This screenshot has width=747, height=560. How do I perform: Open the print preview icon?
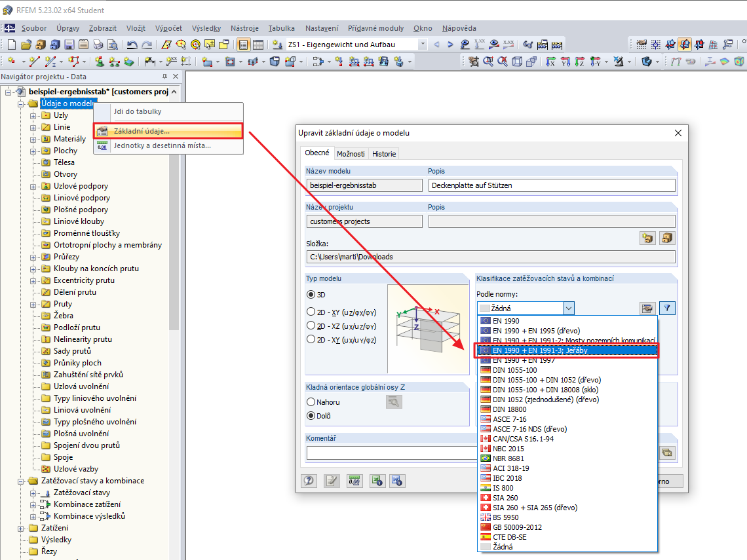tap(113, 45)
